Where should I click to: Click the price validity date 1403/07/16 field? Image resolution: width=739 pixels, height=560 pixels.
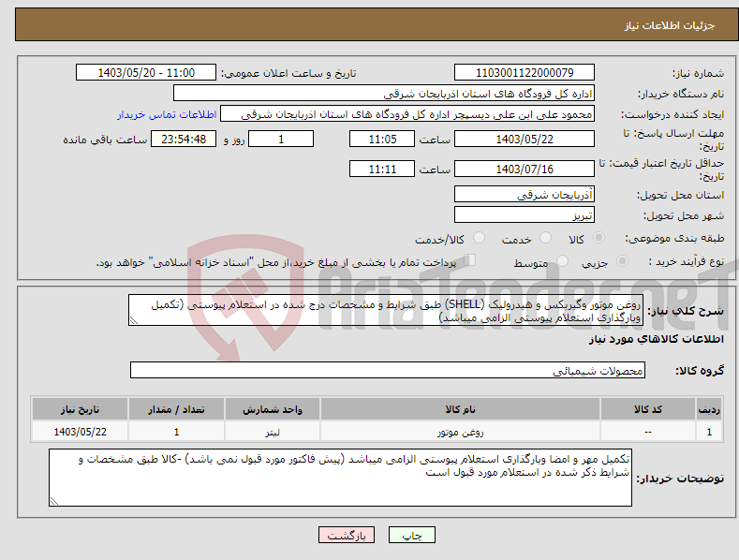click(x=525, y=169)
